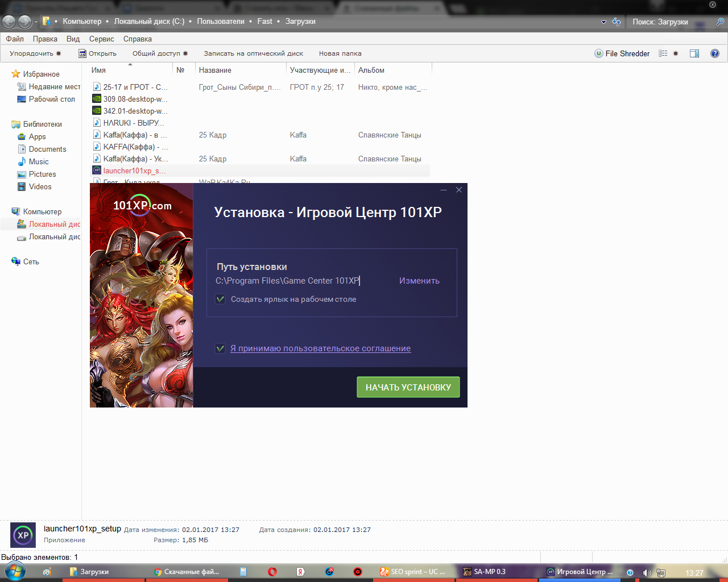Click the search magnifier icon

click(x=720, y=22)
